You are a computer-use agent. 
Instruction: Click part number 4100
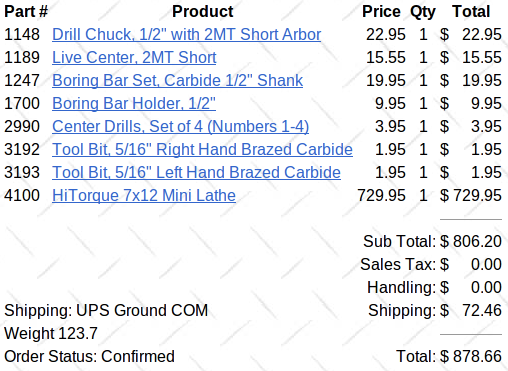pyautogui.click(x=22, y=195)
